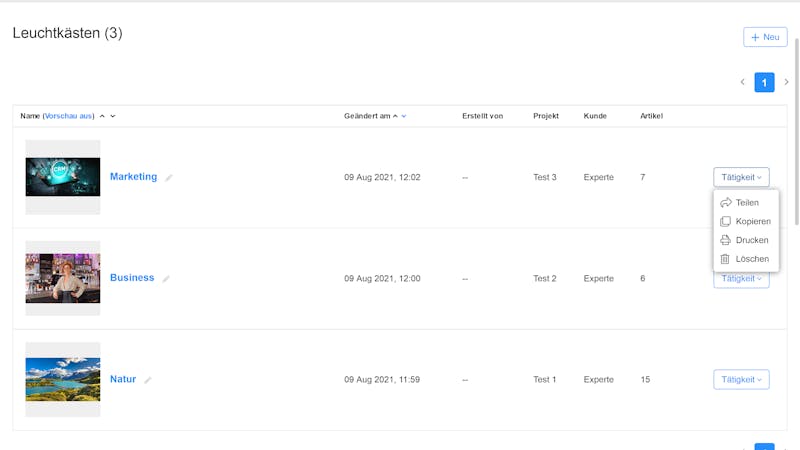Toggle the Vorschau aus preview link
Screen dimensions: 800x450
[68, 116]
